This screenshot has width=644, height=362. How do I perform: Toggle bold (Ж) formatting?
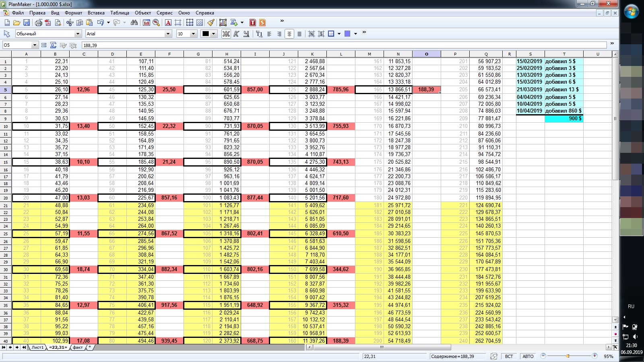click(x=226, y=34)
